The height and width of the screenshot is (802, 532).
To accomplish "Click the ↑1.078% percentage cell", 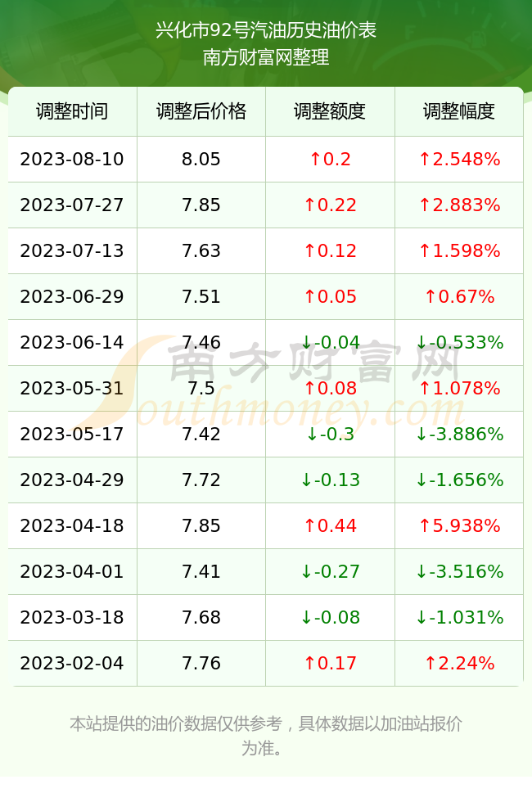I will (x=459, y=388).
